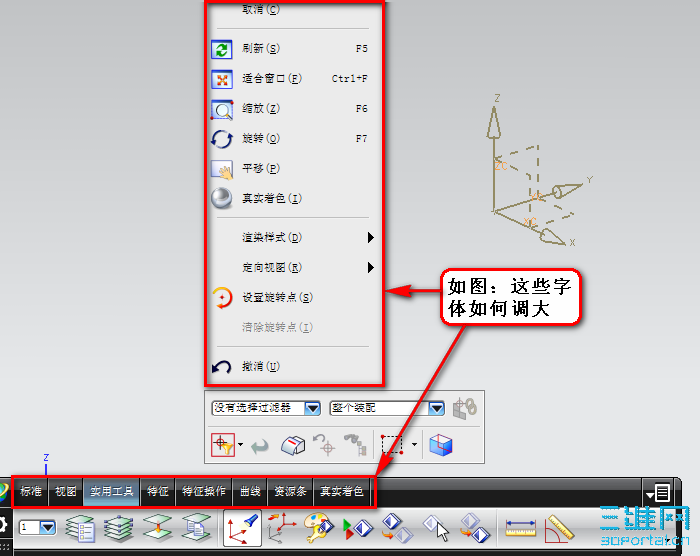Click the NX logo icon left of 标准 tab
Image resolution: width=700 pixels, height=556 pixels.
click(4, 491)
